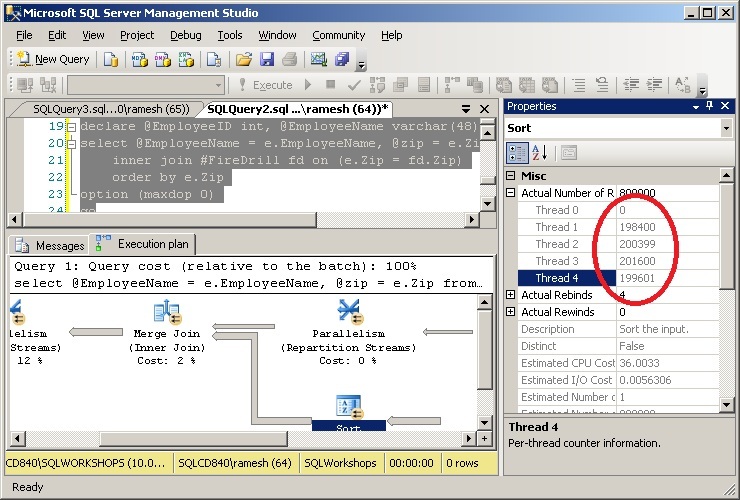This screenshot has height=500, width=740.
Task: Switch to the Execution plan tab
Action: point(143,244)
